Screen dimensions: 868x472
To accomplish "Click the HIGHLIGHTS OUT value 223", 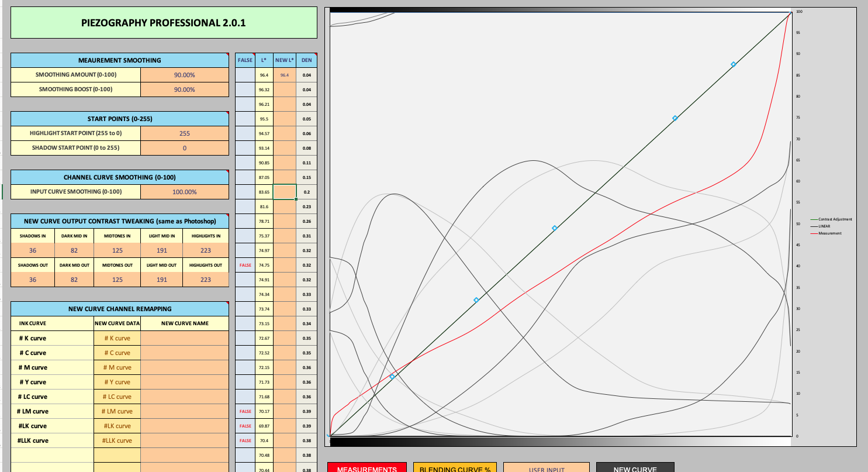I will pyautogui.click(x=206, y=280).
